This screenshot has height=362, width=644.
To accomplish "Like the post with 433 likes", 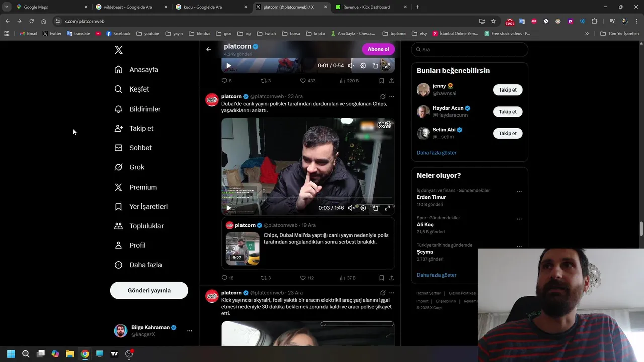I will (307, 81).
